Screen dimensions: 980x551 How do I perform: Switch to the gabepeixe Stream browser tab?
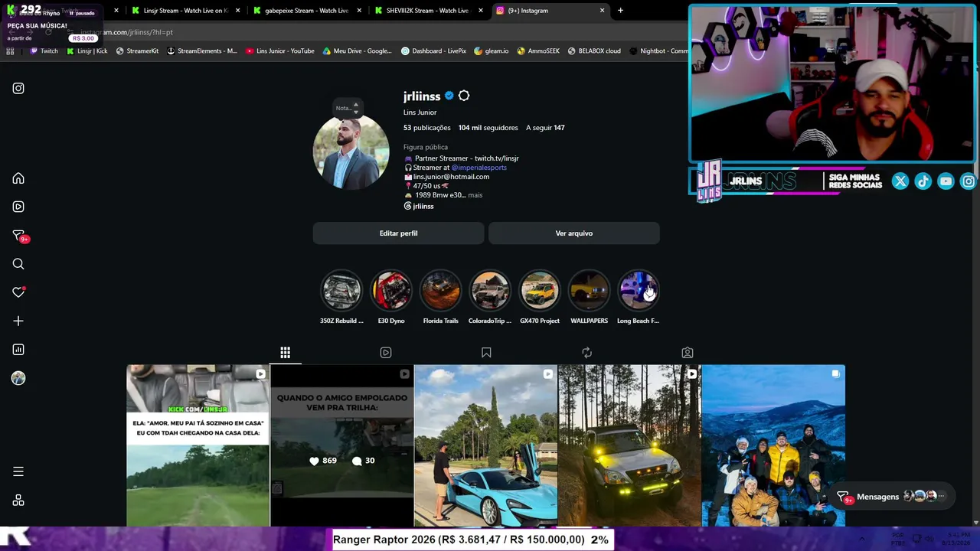(306, 11)
